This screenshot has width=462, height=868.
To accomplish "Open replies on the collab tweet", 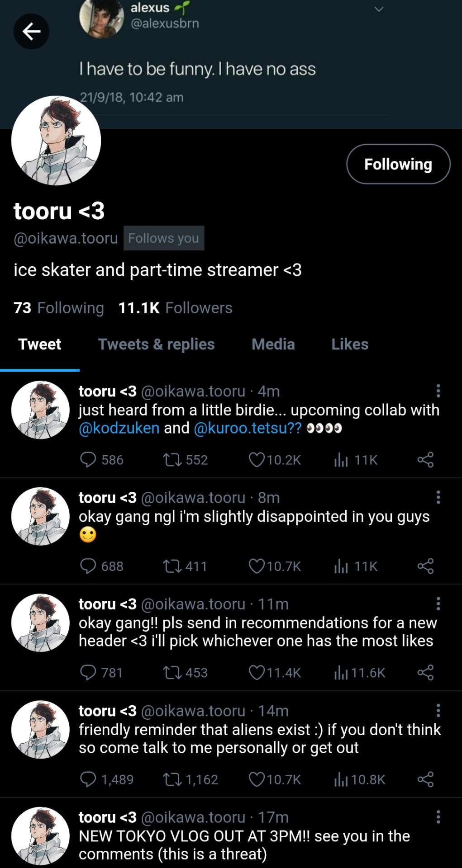I will [88, 460].
